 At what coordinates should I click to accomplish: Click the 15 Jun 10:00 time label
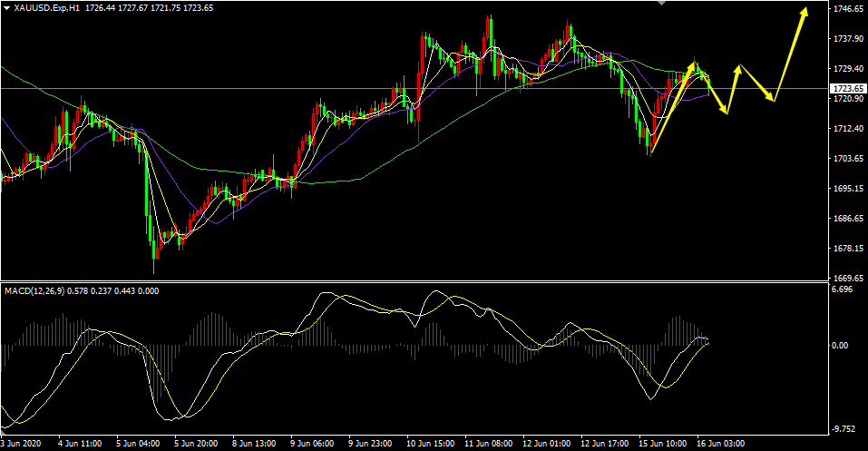click(x=663, y=444)
